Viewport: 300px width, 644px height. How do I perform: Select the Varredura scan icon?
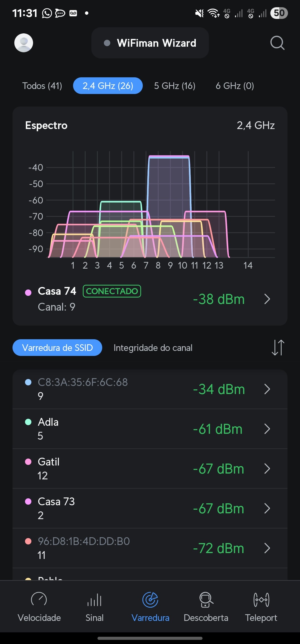[150, 600]
